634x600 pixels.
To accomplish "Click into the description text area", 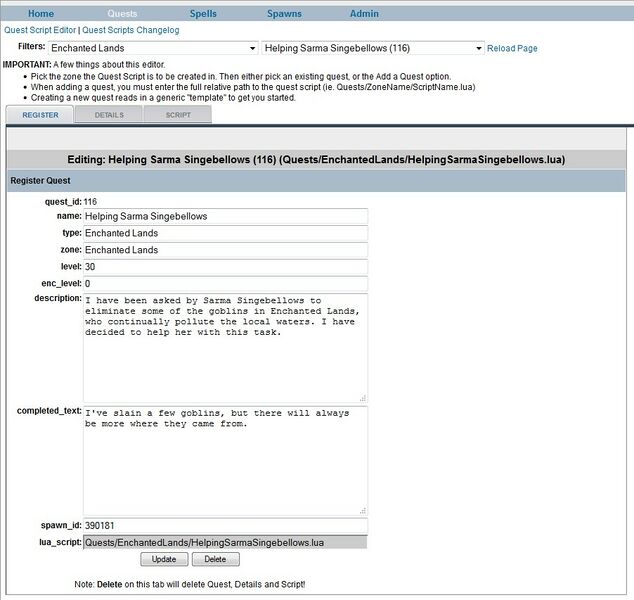I will 225,347.
